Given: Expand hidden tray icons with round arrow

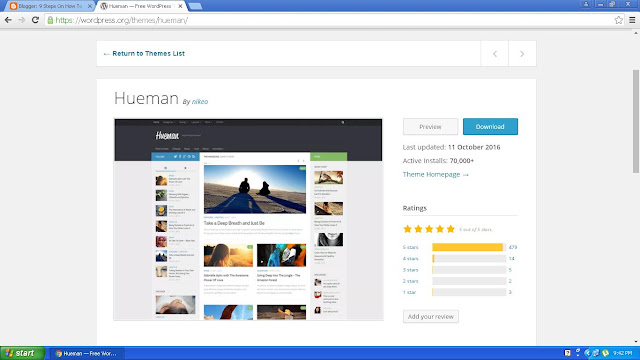Looking at the screenshot, I should (x=587, y=353).
